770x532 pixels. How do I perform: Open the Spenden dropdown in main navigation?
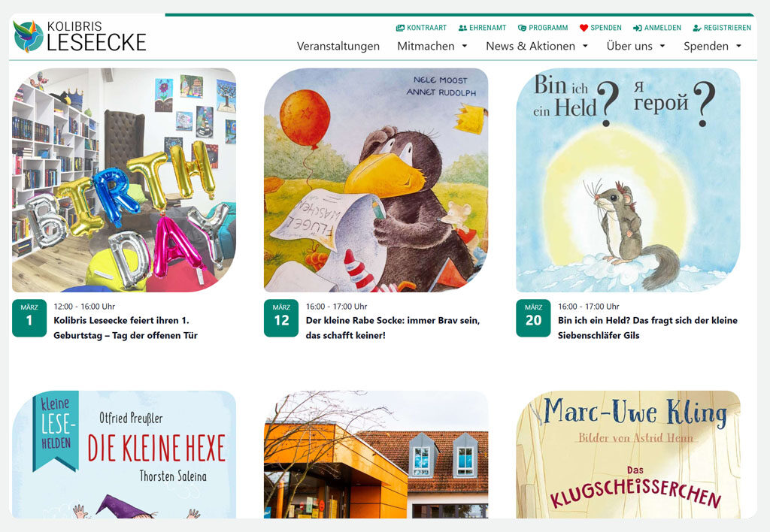click(x=713, y=46)
